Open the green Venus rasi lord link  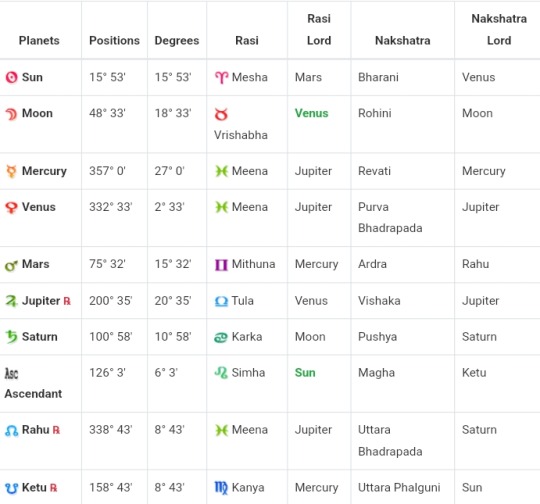point(311,113)
